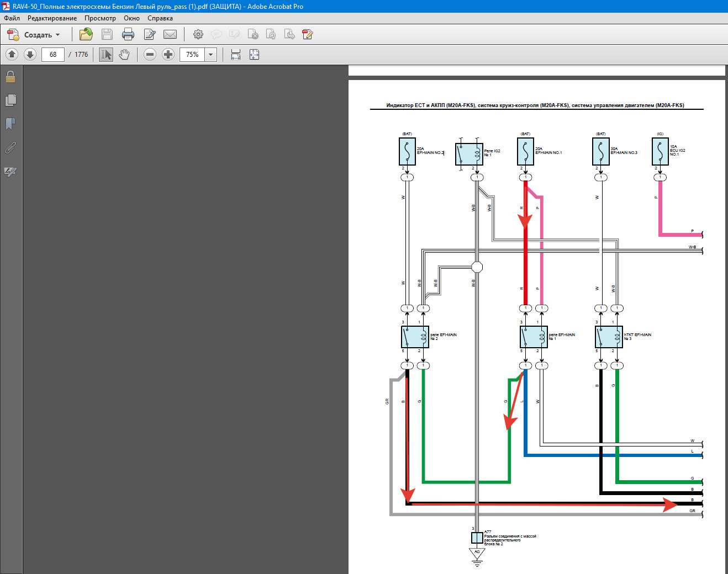The width and height of the screenshot is (728, 574).
Task: Zoom in with the plus button
Action: pyautogui.click(x=168, y=55)
